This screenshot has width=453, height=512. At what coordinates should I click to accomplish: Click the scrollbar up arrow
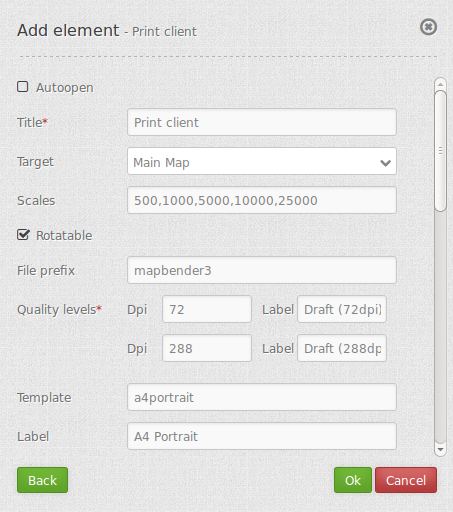(440, 85)
